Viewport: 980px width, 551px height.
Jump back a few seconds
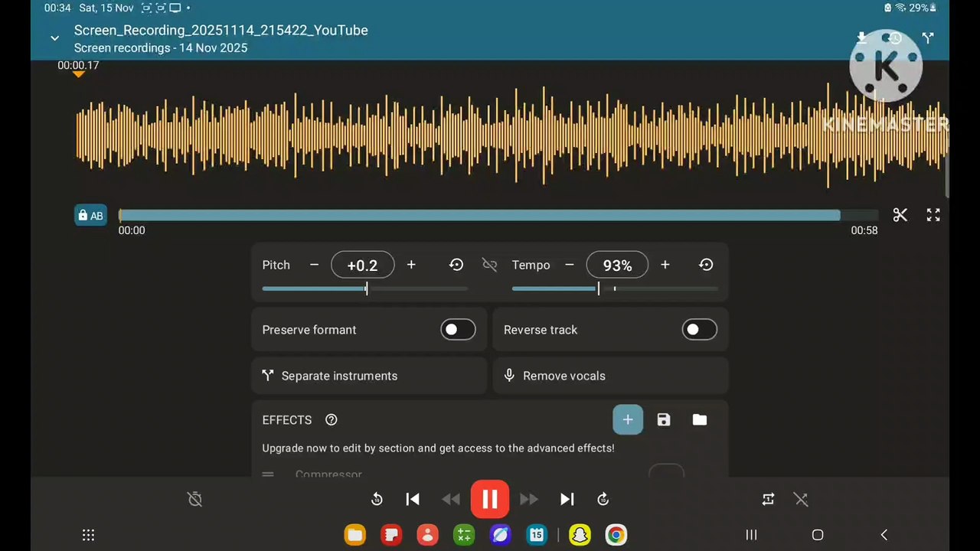click(x=377, y=499)
